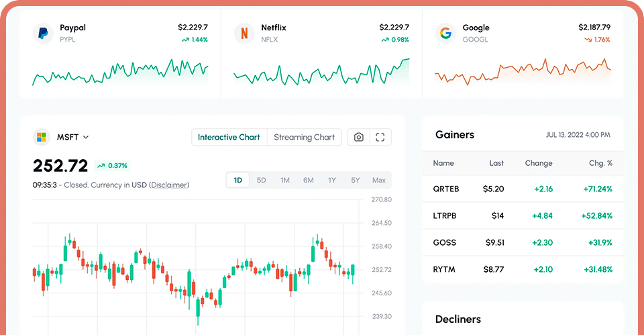
Task: Click the 252.72 price axis label
Action: tap(380, 270)
